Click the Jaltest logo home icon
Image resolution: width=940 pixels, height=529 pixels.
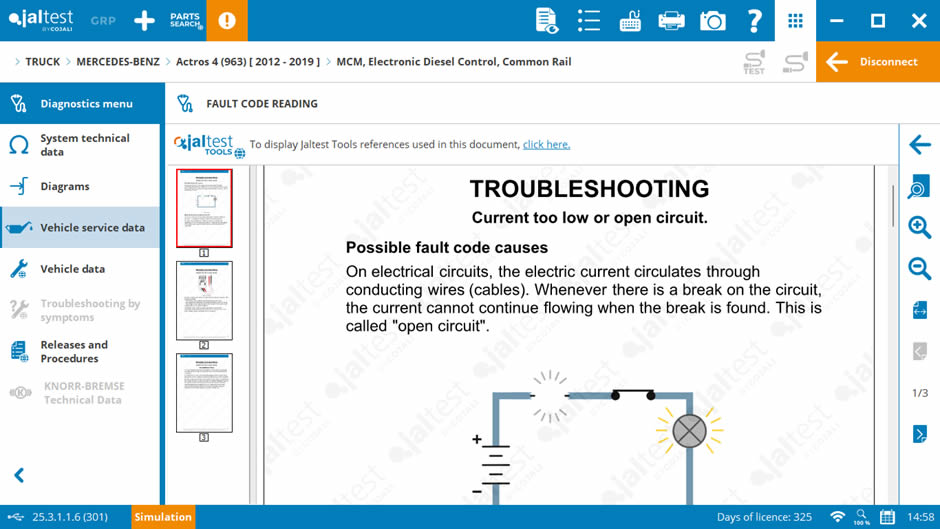(x=41, y=20)
